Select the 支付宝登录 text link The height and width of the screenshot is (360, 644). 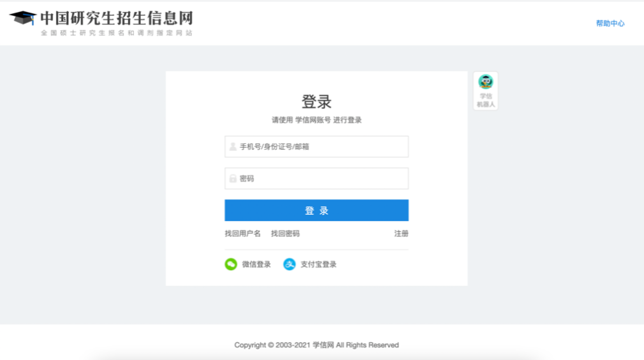pyautogui.click(x=318, y=264)
